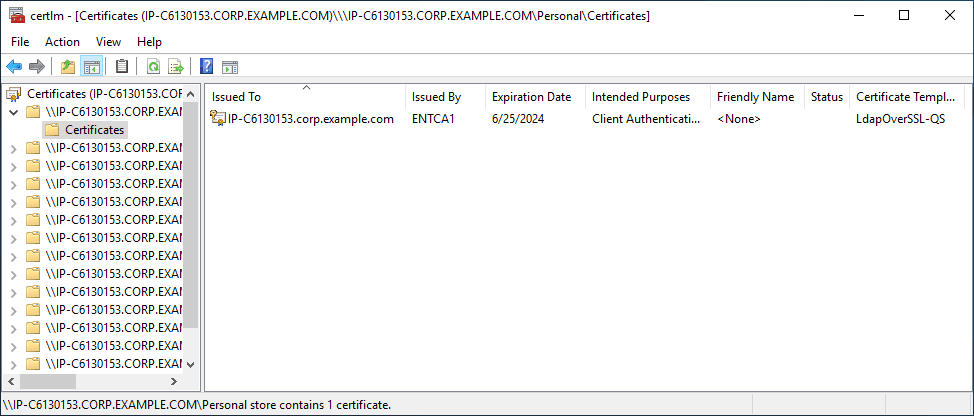Toggle Show/Hide Console Tree icon

[91, 66]
